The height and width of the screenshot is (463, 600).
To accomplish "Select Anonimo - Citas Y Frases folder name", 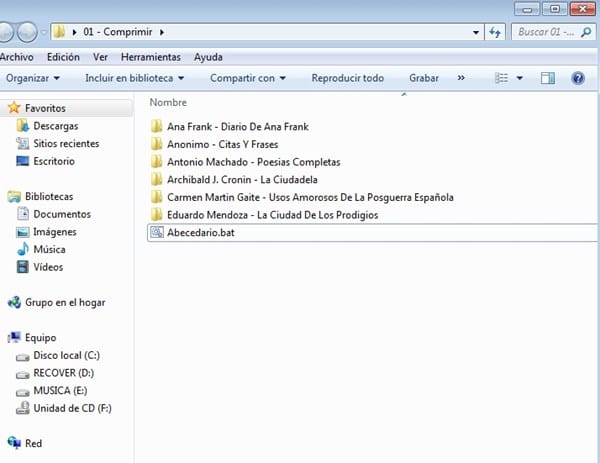I will [x=223, y=144].
